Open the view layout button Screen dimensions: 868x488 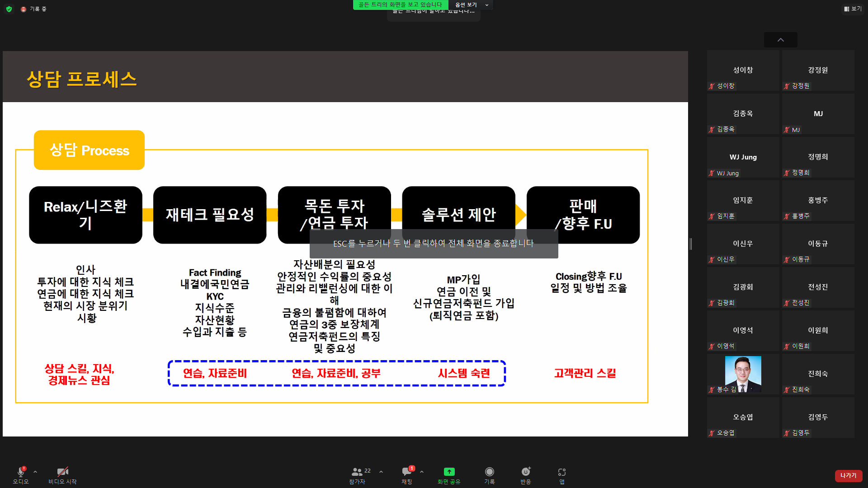(853, 9)
